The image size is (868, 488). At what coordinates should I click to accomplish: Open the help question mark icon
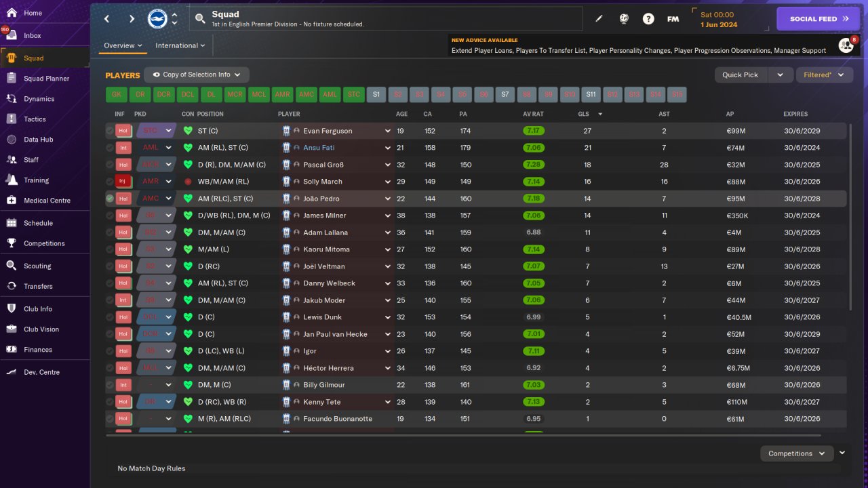tap(648, 19)
